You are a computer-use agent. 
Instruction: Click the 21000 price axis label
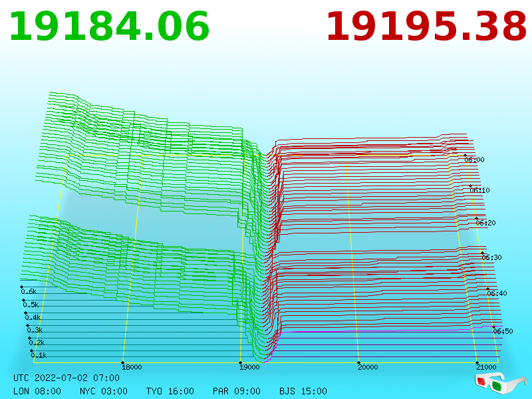click(x=486, y=367)
